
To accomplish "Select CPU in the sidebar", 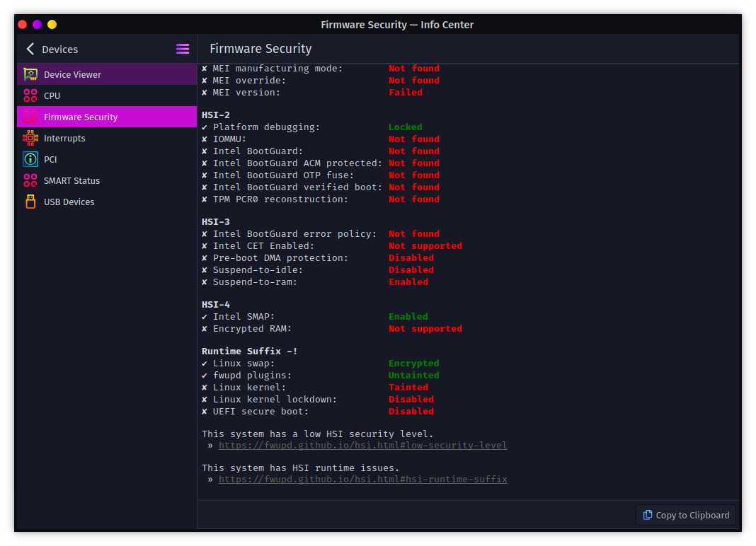I will click(x=107, y=95).
